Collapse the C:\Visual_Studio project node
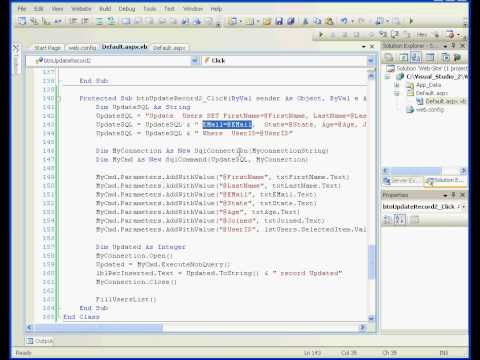 click(388, 77)
